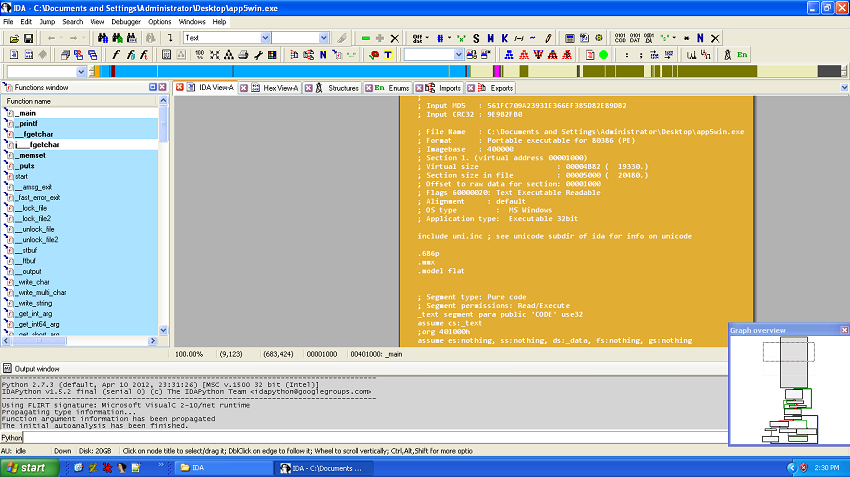Click the 0101 DAT convert to data icon
Viewport: 850px width, 477px height.
(x=635, y=38)
